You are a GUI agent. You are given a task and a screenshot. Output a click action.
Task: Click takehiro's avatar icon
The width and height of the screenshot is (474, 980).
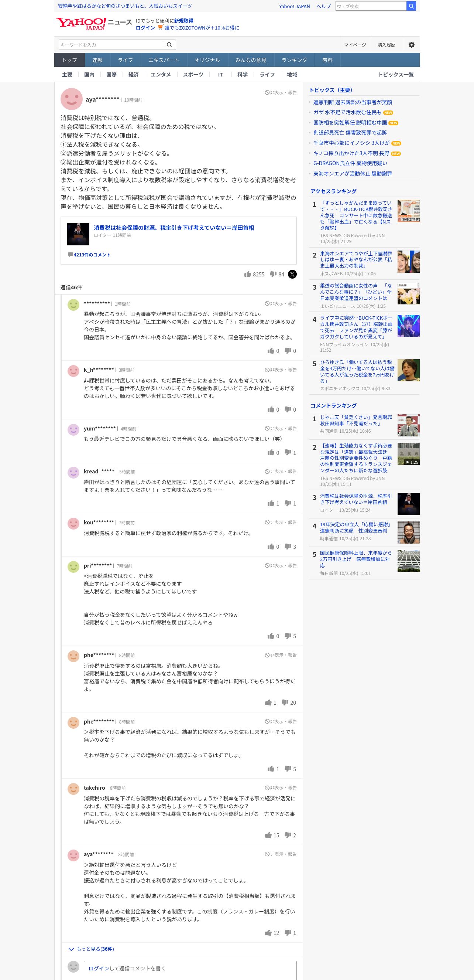click(73, 789)
